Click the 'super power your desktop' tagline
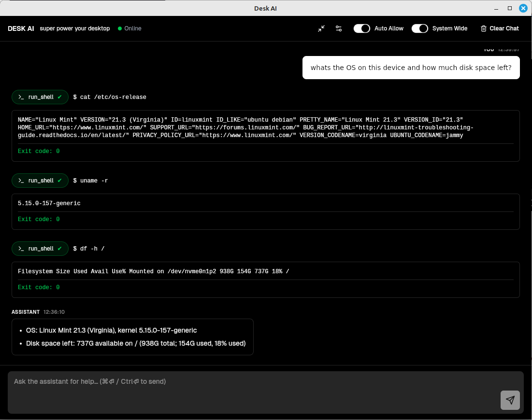 (75, 28)
